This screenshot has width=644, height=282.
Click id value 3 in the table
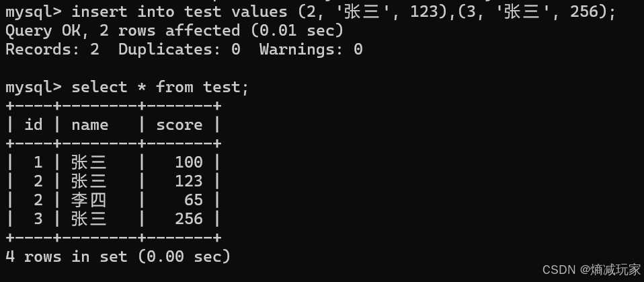[x=38, y=219]
